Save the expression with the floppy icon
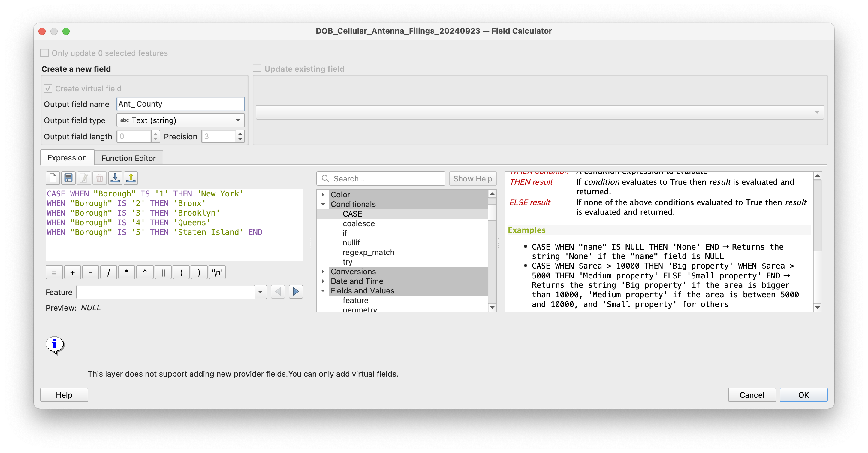Screen dimensions: 868x453 point(68,178)
